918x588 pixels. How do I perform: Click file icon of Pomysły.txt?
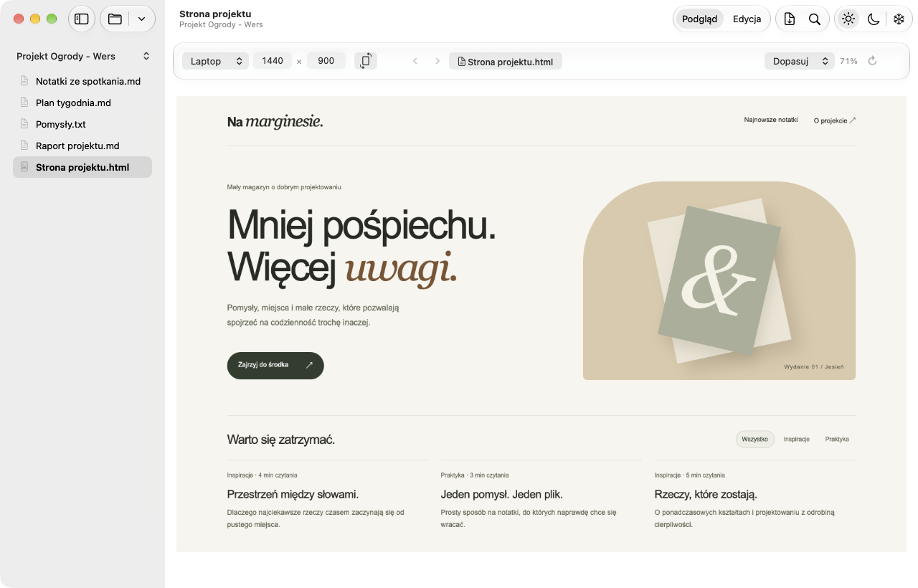[x=24, y=124]
